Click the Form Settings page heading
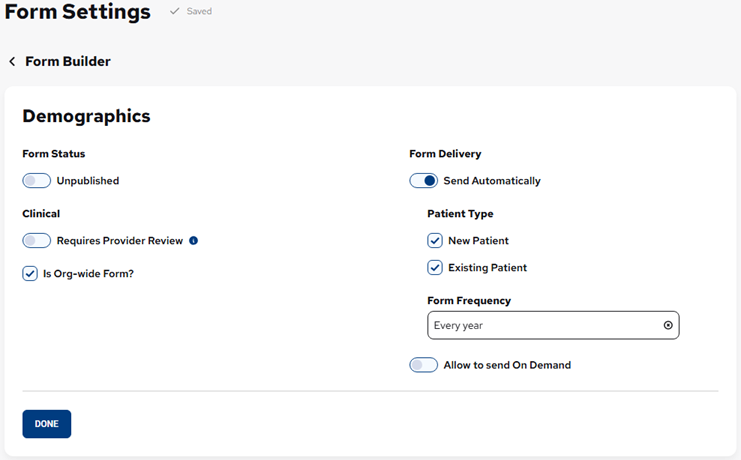The height and width of the screenshot is (460, 741). click(x=77, y=13)
